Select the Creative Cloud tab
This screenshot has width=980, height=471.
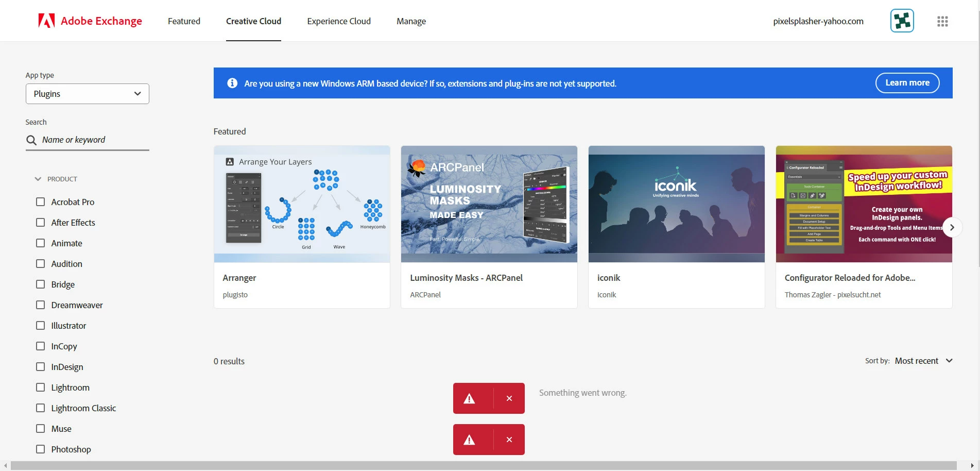pyautogui.click(x=253, y=21)
